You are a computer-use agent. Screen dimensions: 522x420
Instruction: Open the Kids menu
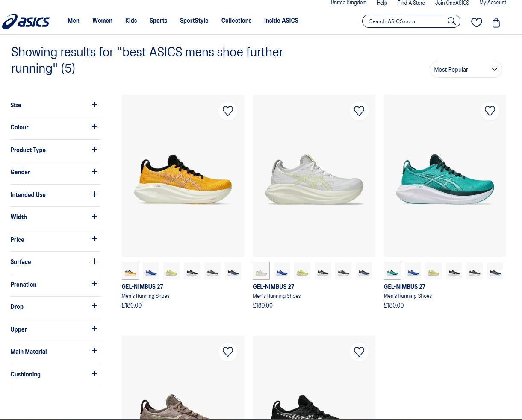point(131,21)
